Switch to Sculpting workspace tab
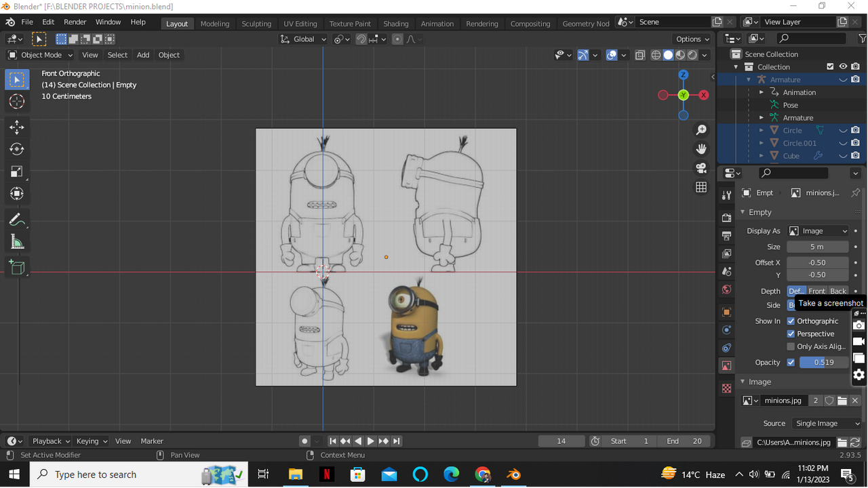This screenshot has height=488, width=868. pyautogui.click(x=256, y=24)
